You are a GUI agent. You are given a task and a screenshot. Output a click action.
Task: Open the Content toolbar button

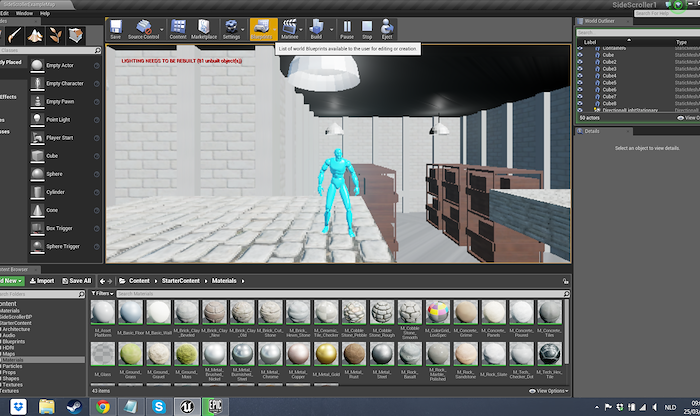click(x=178, y=29)
